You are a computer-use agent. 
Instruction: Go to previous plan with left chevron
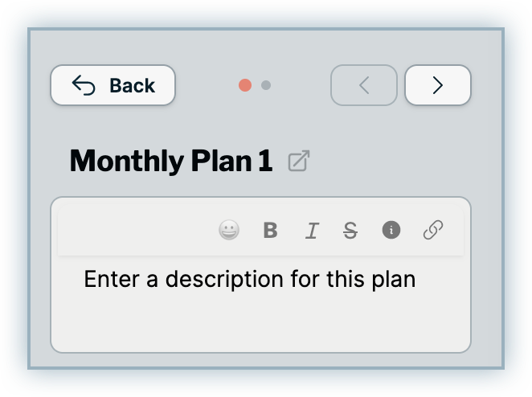[363, 85]
